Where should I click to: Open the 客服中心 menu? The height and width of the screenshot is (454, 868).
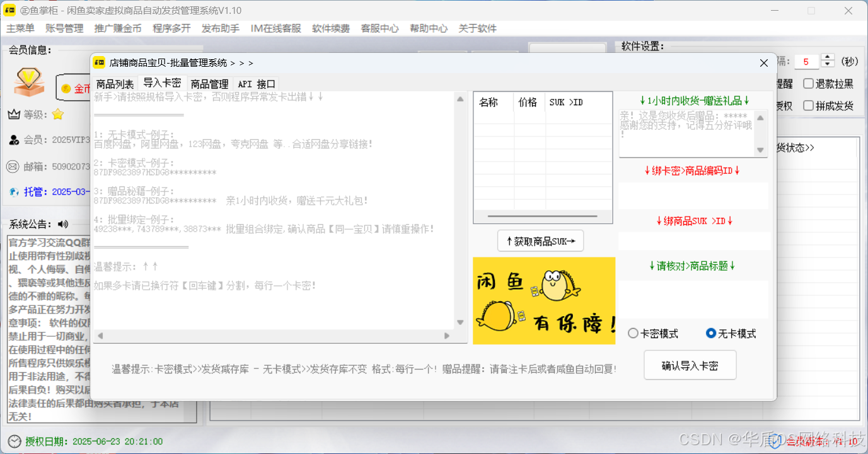coord(379,28)
